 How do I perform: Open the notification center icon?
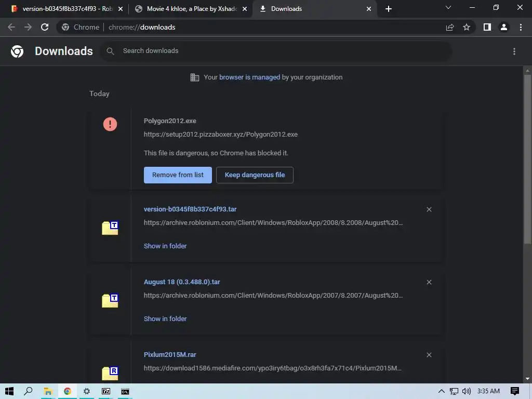(515, 391)
